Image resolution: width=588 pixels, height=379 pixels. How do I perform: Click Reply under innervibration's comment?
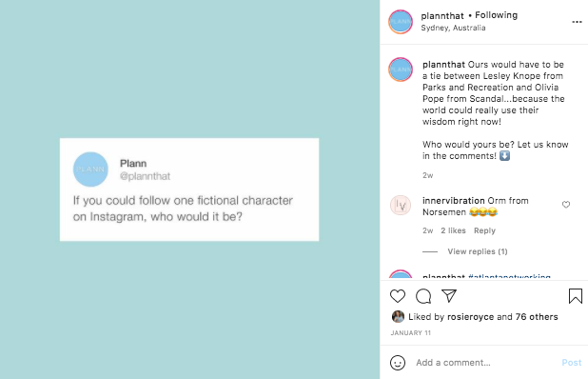[x=484, y=230]
